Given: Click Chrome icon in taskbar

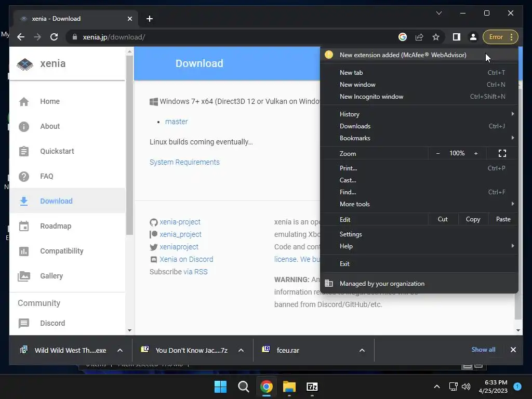Looking at the screenshot, I should pos(267,387).
